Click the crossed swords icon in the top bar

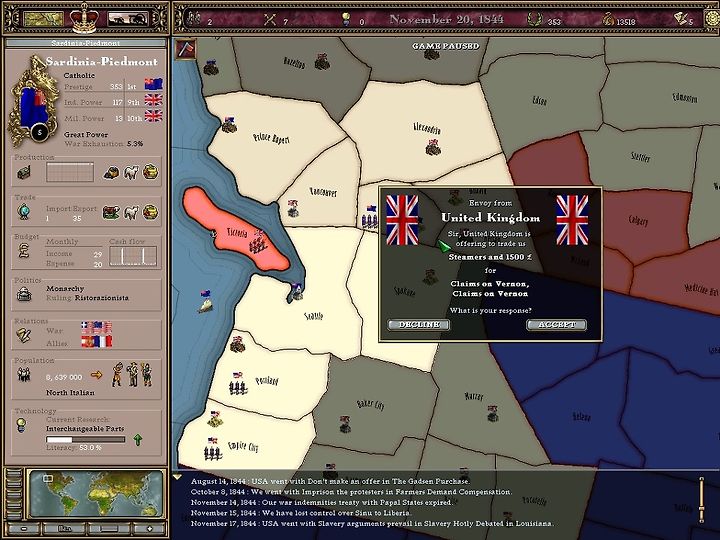point(270,19)
